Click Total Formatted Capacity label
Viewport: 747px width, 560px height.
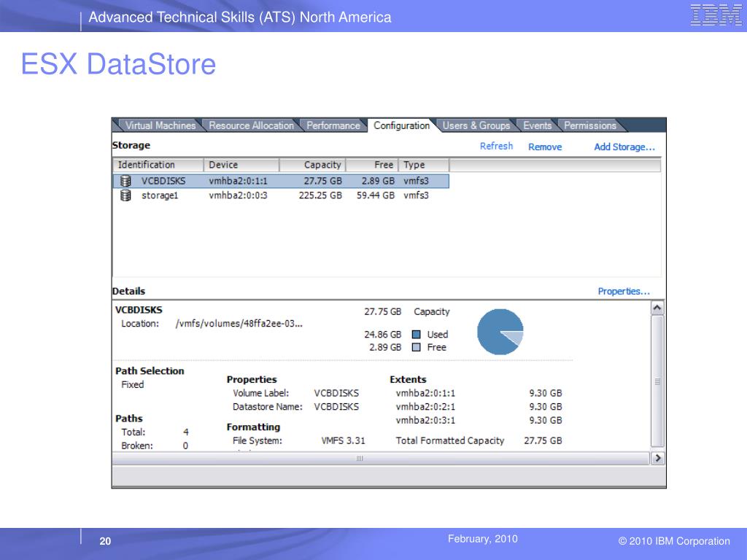pos(449,441)
